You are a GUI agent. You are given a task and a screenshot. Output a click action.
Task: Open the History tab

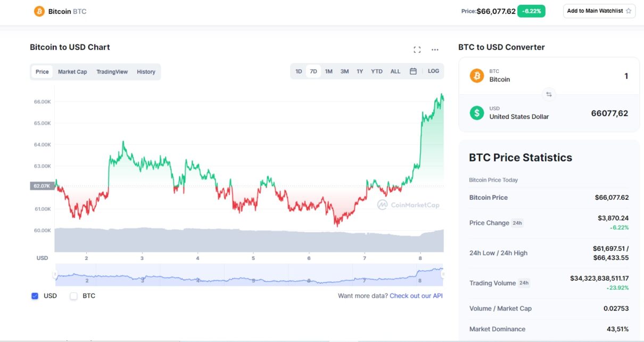pos(146,72)
